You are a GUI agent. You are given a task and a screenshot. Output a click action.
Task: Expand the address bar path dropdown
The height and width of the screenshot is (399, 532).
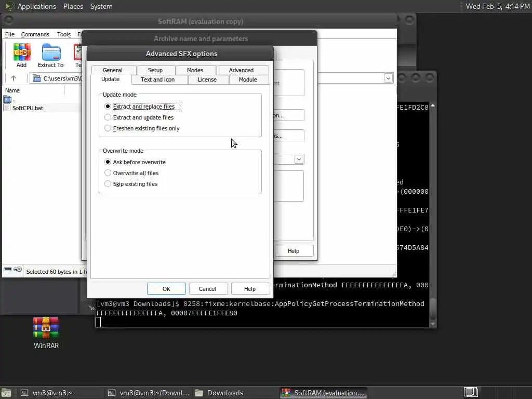[x=388, y=78]
